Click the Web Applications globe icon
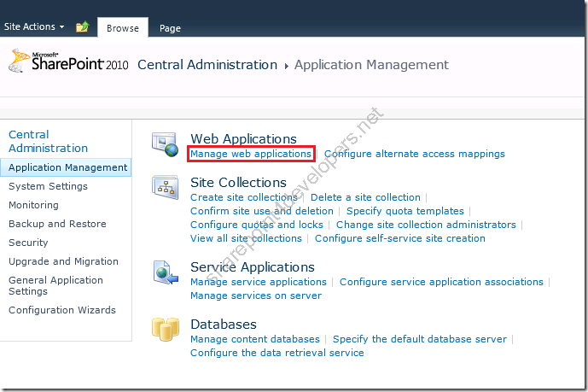 [165, 144]
